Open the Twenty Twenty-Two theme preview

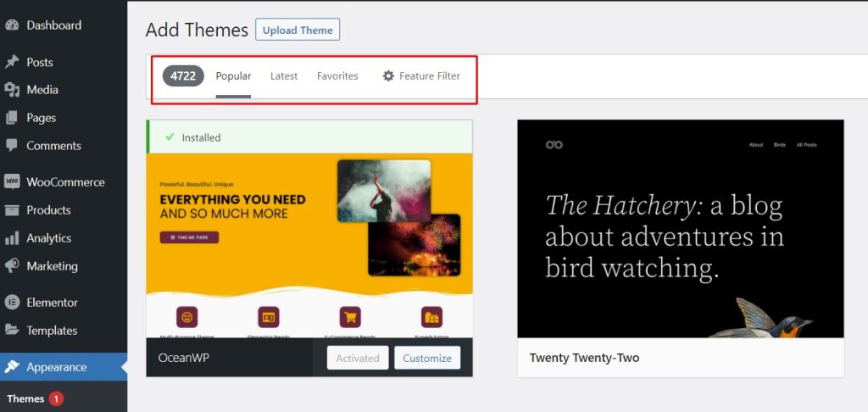pyautogui.click(x=681, y=229)
